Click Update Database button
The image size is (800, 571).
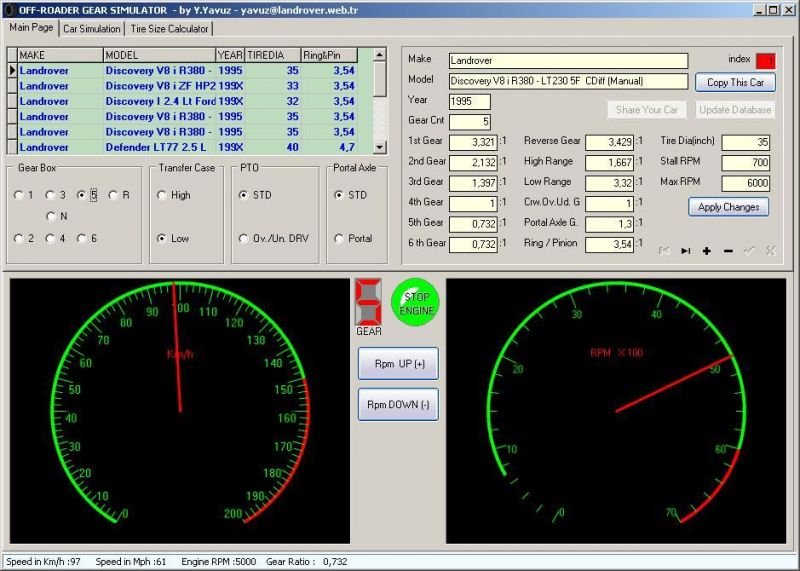pyautogui.click(x=735, y=109)
